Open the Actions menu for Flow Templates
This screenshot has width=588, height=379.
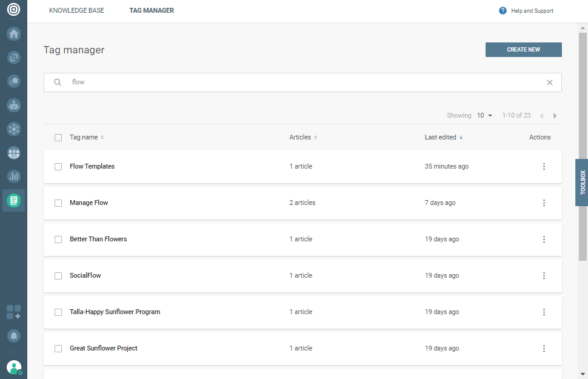tap(544, 166)
